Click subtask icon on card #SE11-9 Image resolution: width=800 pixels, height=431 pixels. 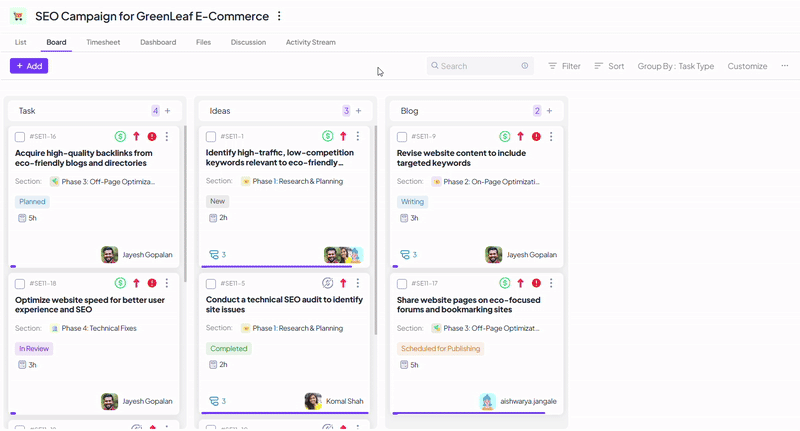click(405, 255)
